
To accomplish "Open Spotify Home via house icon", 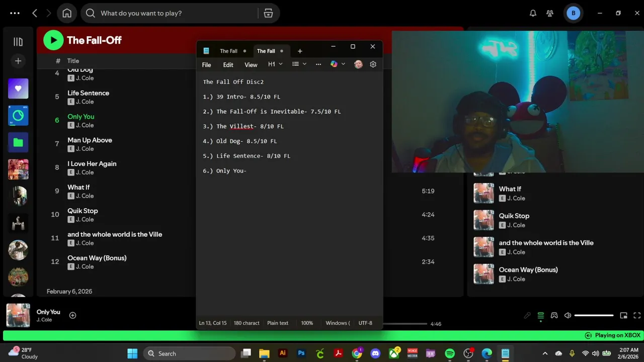I will click(x=67, y=13).
